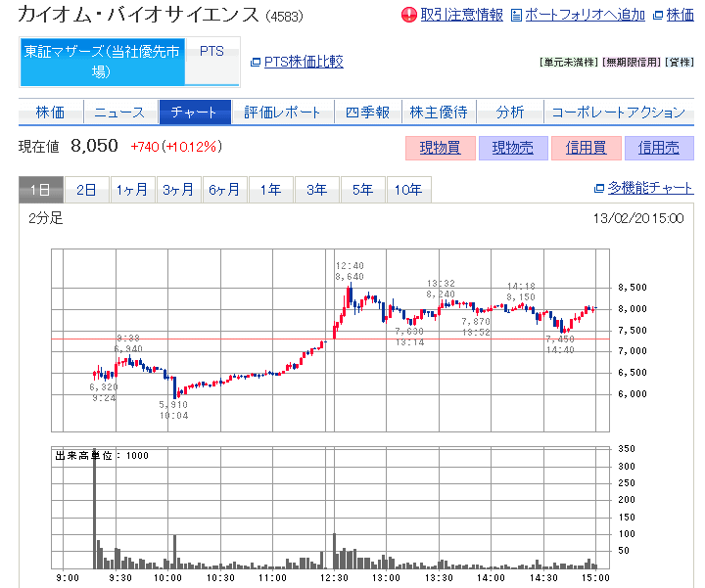Open the ニュース tab

point(120,113)
